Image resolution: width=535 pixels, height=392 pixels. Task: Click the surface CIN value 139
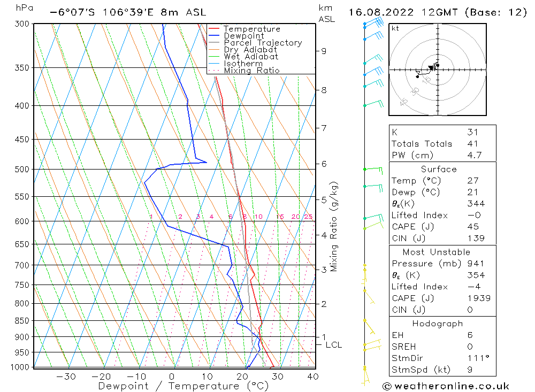coord(476,239)
